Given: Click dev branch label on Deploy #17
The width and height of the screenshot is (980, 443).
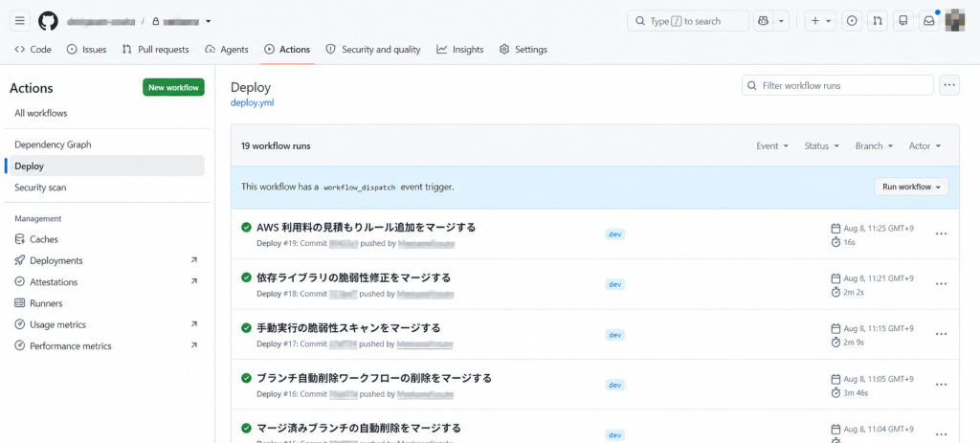Looking at the screenshot, I should [x=615, y=335].
